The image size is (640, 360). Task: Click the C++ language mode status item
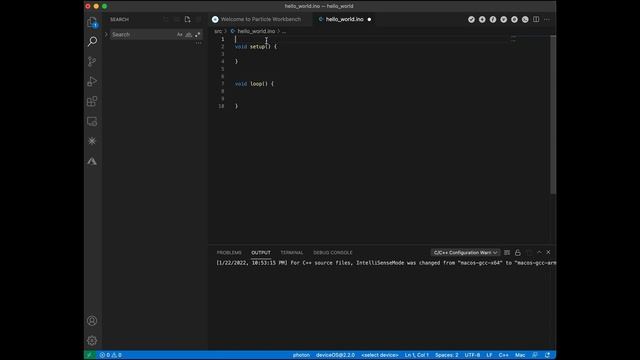click(504, 355)
